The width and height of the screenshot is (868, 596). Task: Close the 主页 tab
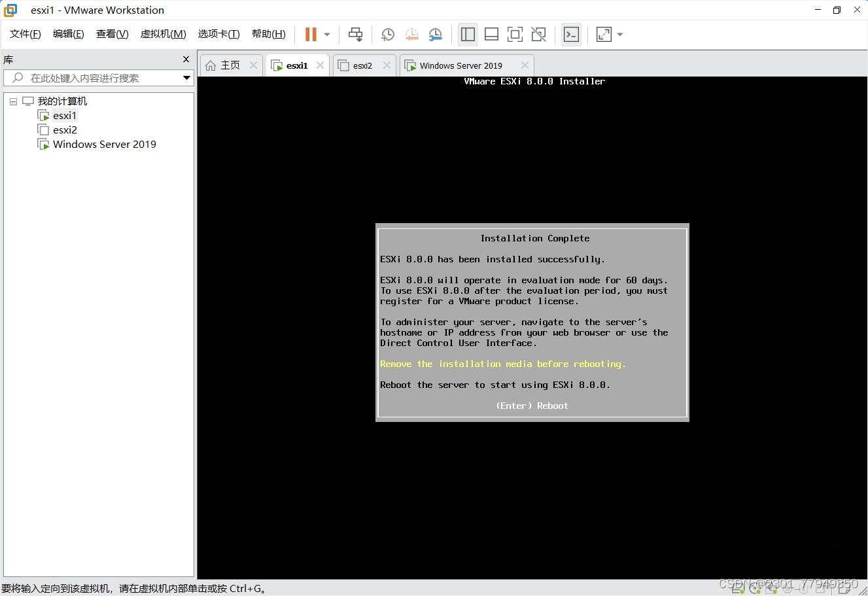(254, 65)
